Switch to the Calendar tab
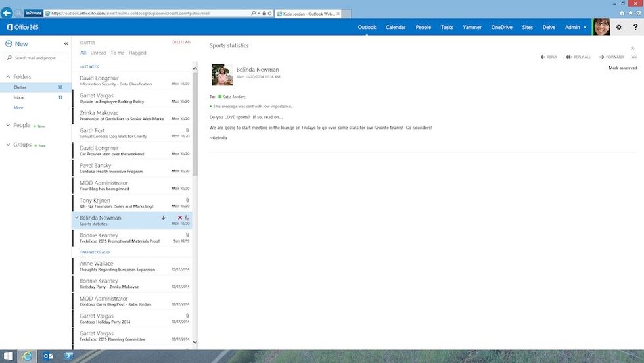This screenshot has width=644, height=363. (x=396, y=27)
